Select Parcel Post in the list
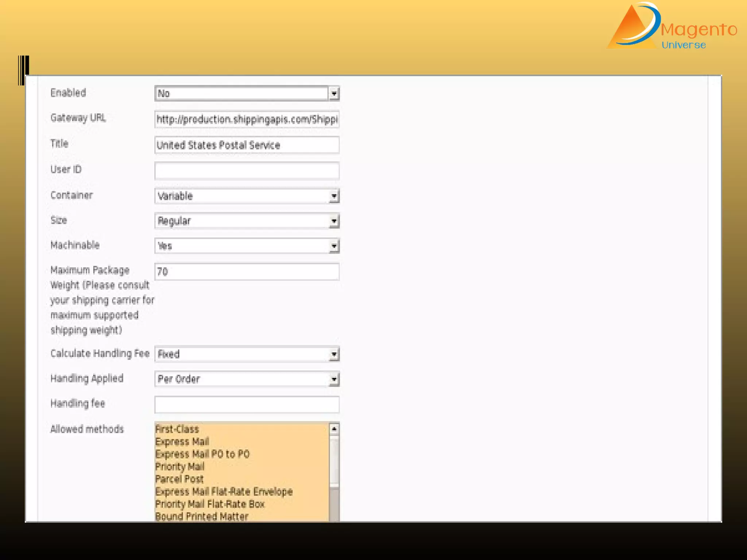Screen dimensions: 747x560 coord(179,479)
